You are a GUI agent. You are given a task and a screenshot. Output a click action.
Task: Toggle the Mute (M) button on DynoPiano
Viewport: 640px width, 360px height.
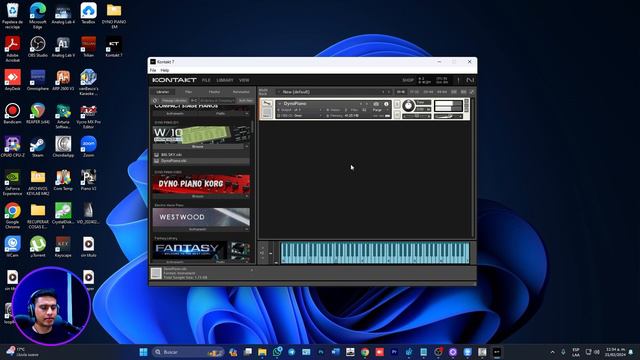(397, 115)
